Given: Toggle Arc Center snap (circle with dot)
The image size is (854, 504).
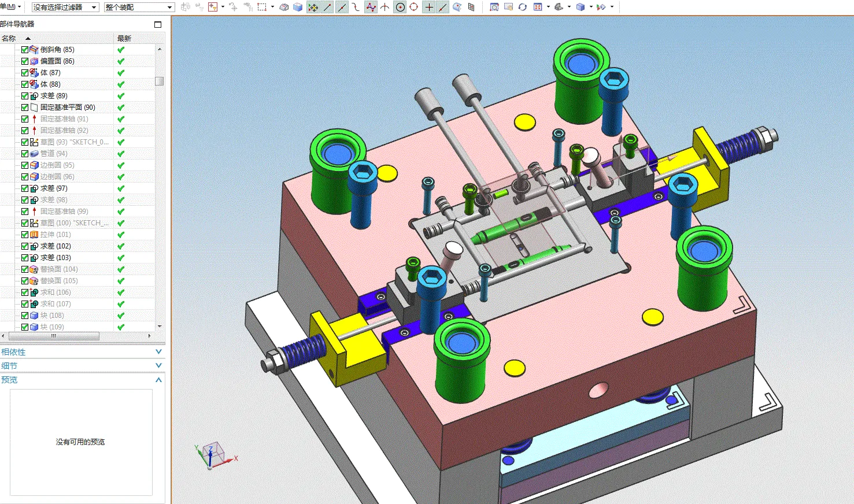Looking at the screenshot, I should [400, 7].
